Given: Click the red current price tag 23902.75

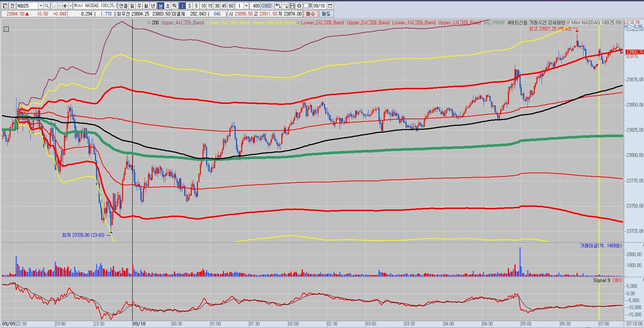Looking at the screenshot, I should (x=634, y=52).
